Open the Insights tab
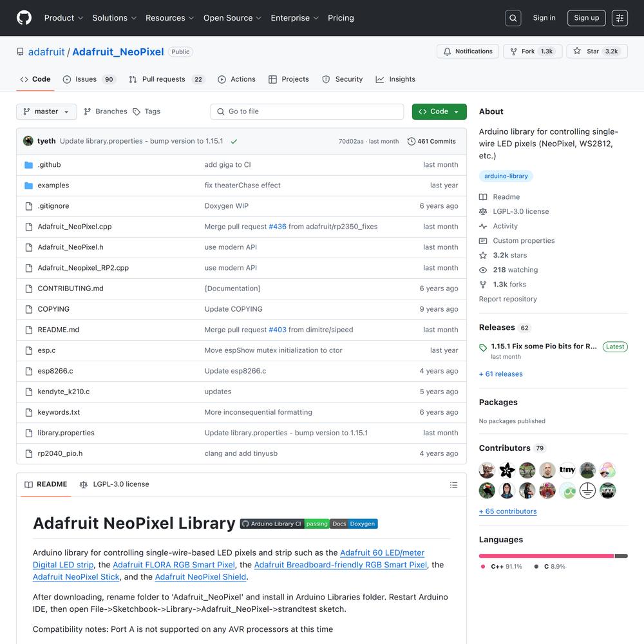 coord(395,79)
